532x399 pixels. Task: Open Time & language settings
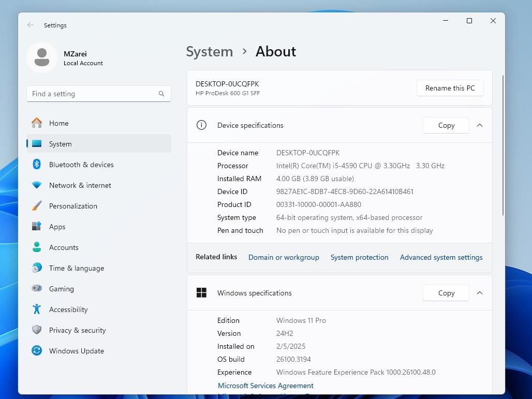pyautogui.click(x=76, y=268)
